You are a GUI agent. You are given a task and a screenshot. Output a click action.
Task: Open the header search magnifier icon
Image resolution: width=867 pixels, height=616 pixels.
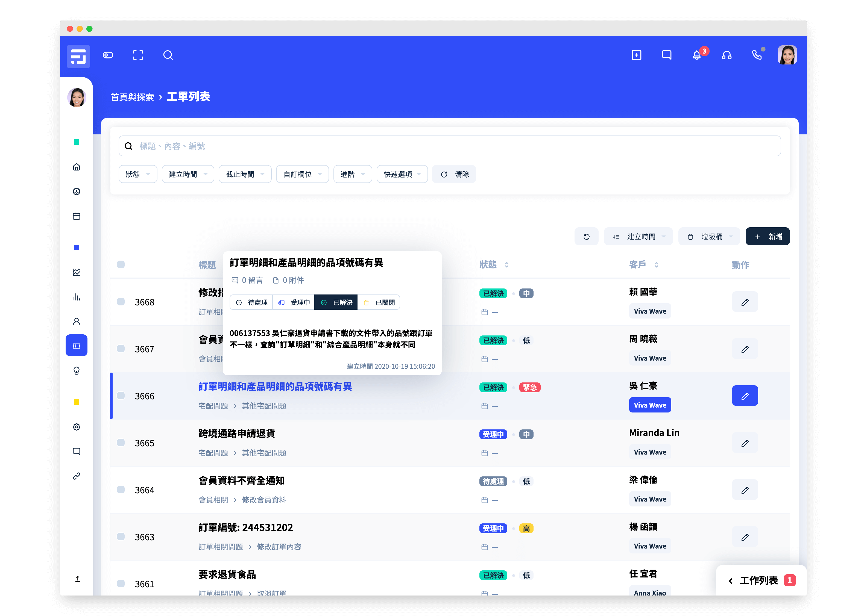pyautogui.click(x=168, y=55)
